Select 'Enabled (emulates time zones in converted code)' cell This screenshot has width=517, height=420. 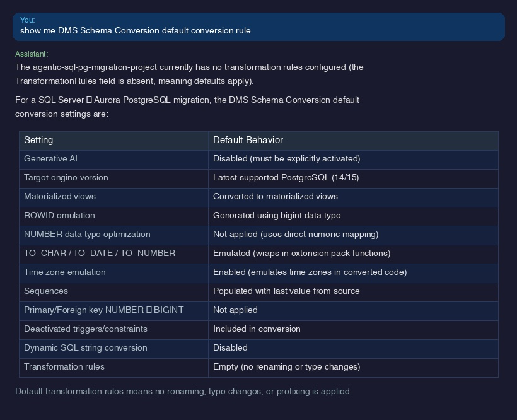click(x=353, y=273)
